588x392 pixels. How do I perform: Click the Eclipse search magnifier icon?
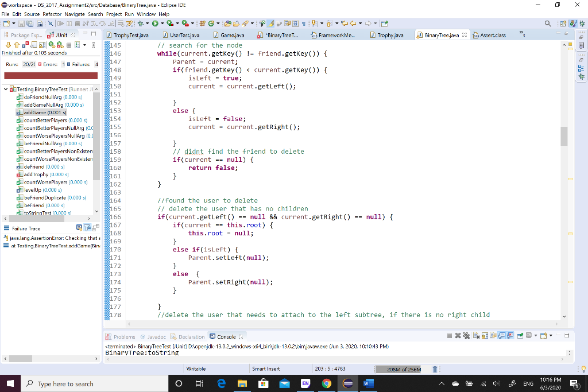(x=548, y=23)
